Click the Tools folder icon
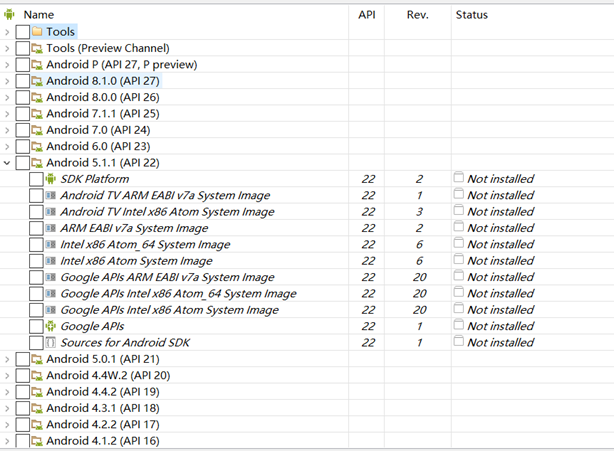 (x=37, y=31)
